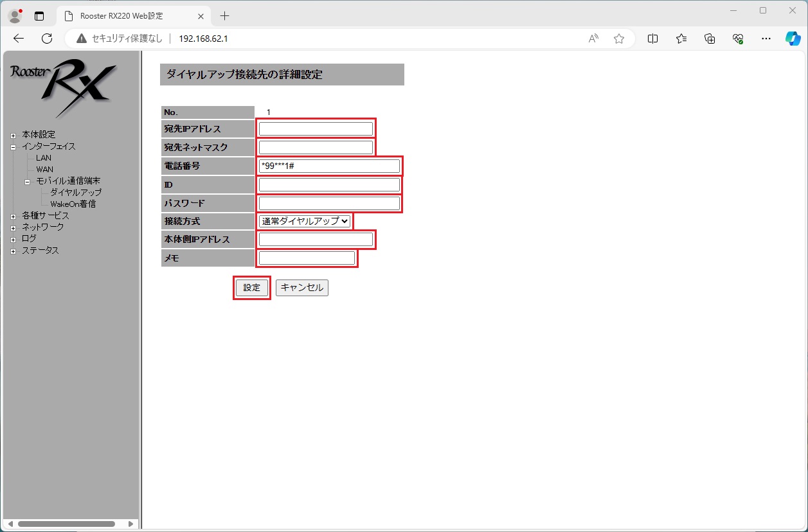Click the security warning triangle icon
The height and width of the screenshot is (532, 808).
(x=81, y=39)
